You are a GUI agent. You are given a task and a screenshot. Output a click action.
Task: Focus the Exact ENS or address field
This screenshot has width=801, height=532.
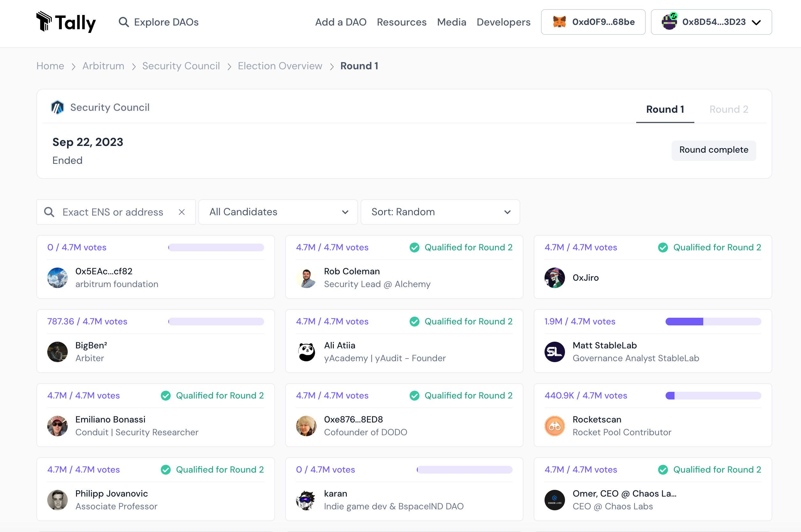point(116,212)
